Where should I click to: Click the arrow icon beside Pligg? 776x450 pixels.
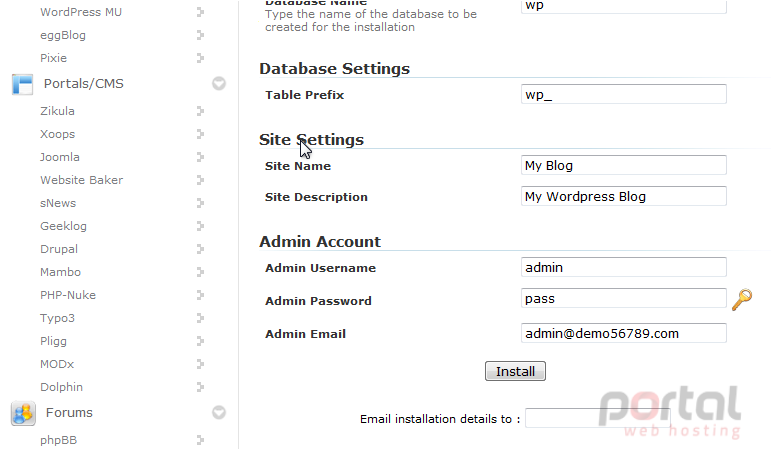click(200, 341)
